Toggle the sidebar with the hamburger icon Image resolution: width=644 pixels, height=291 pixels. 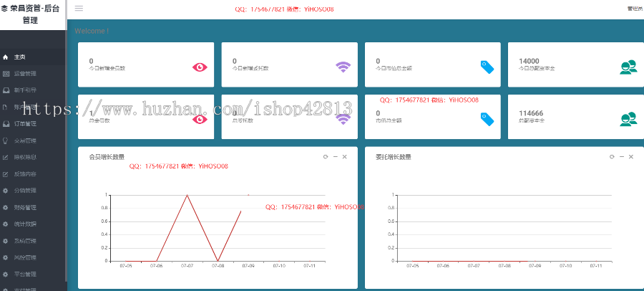[79, 8]
